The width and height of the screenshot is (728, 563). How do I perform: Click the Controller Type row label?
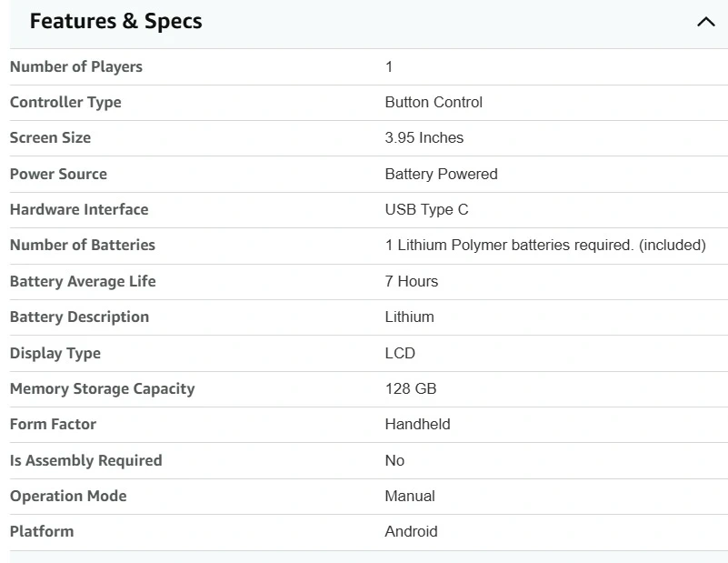[65, 102]
